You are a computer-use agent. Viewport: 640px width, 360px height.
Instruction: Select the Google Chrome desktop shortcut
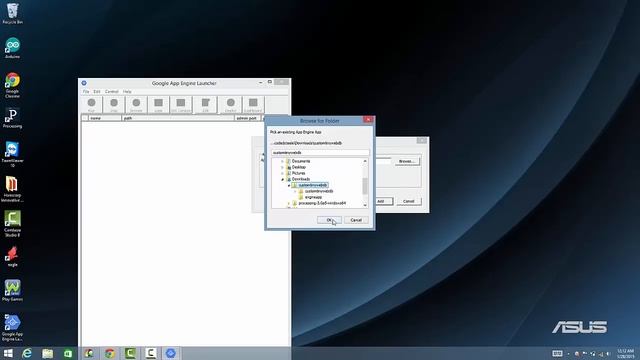pos(12,85)
